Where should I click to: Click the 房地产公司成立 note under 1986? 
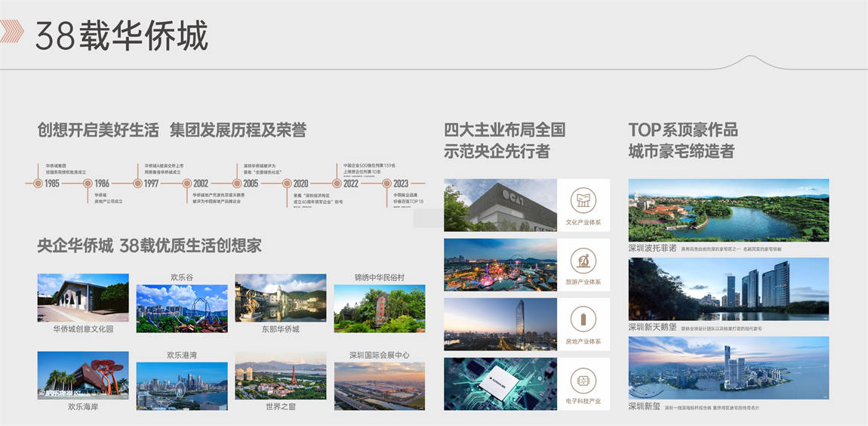[109, 202]
